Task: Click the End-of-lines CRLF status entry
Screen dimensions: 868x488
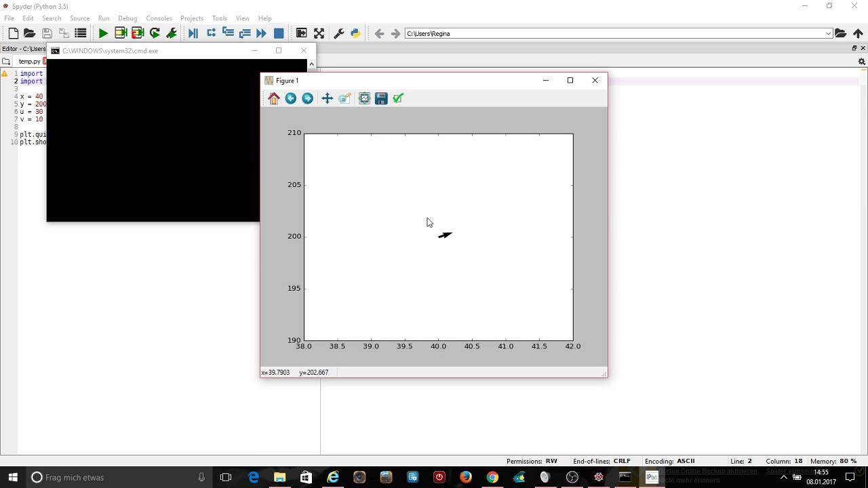Action: [x=601, y=461]
